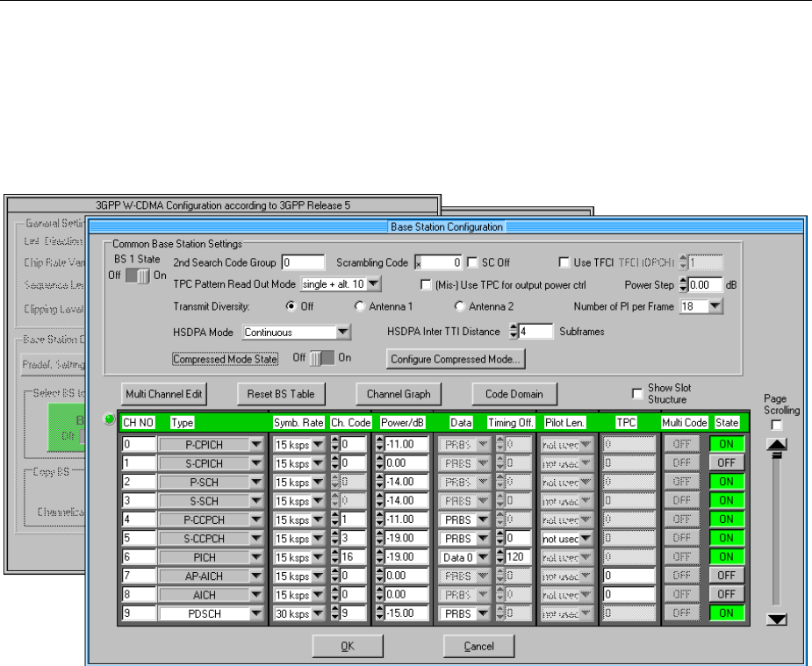Click Power Step spinner arrows

pos(682,284)
